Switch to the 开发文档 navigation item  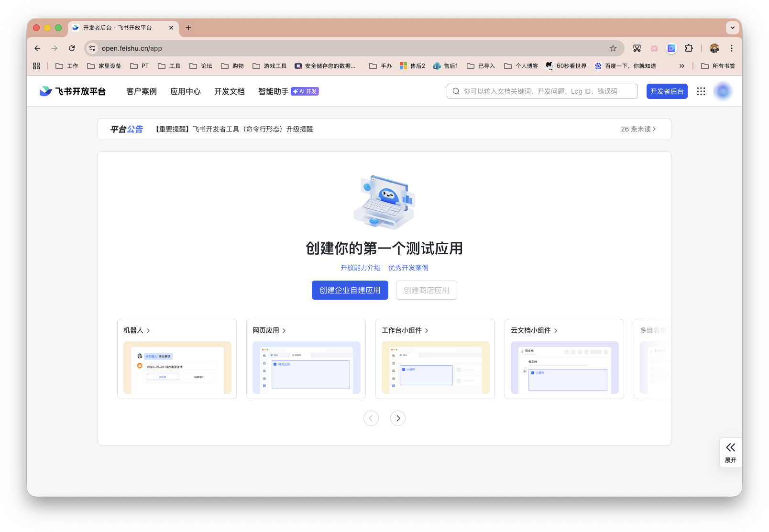click(x=229, y=91)
